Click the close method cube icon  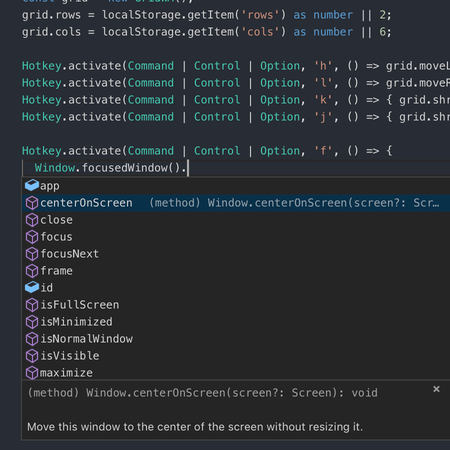pyautogui.click(x=32, y=220)
